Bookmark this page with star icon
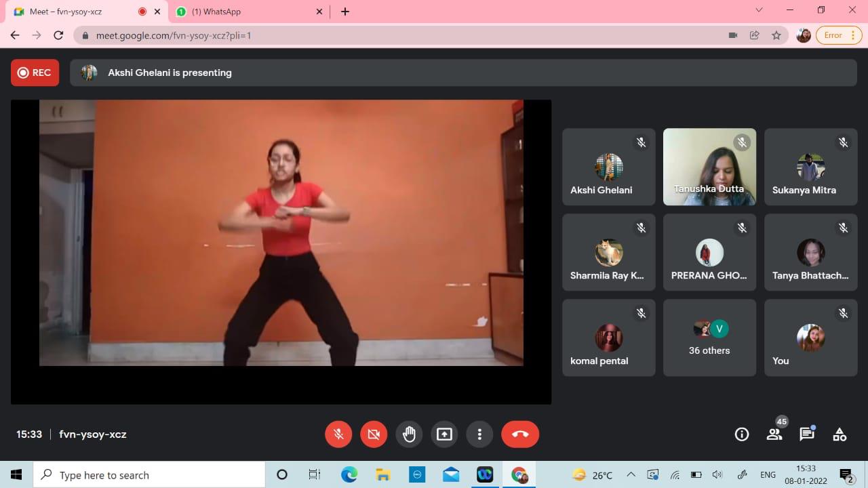868x488 pixels. click(x=776, y=35)
